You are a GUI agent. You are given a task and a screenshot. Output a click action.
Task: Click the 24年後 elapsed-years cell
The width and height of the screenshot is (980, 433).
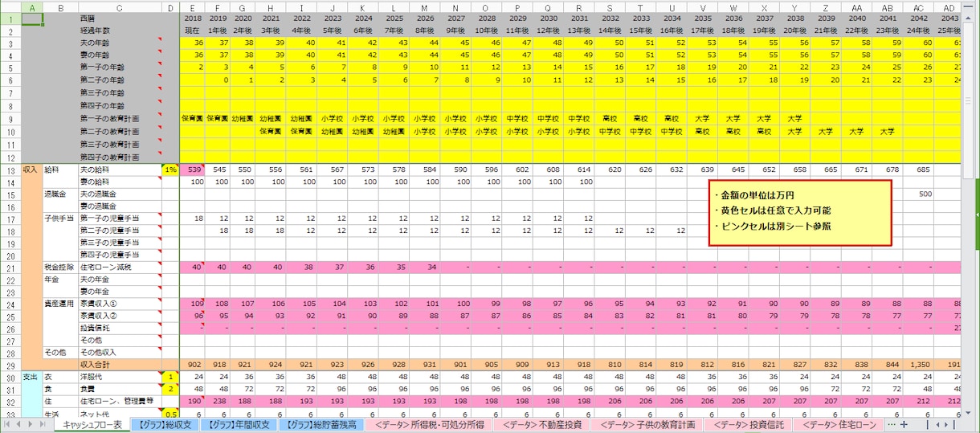tap(917, 30)
